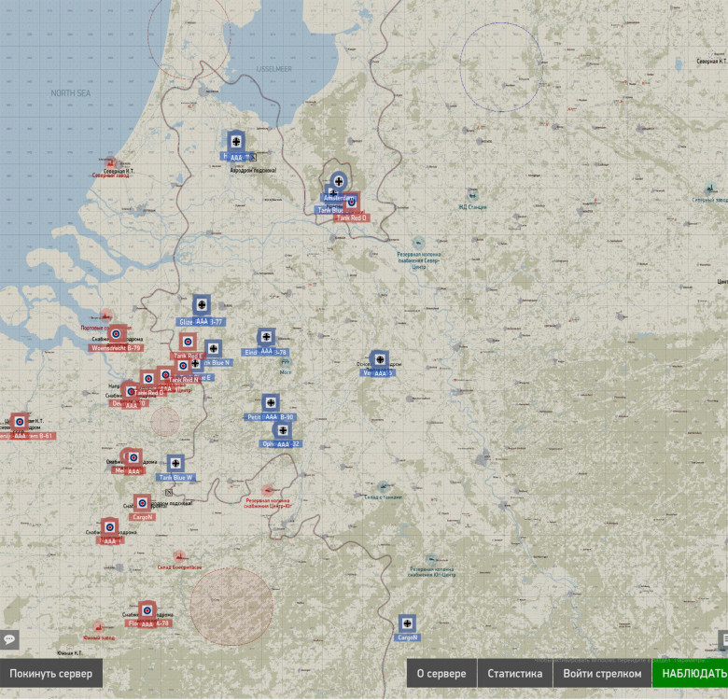This screenshot has height=700, width=728.
Task: Click the Аэродром подскока text in the north
Action: [x=253, y=171]
